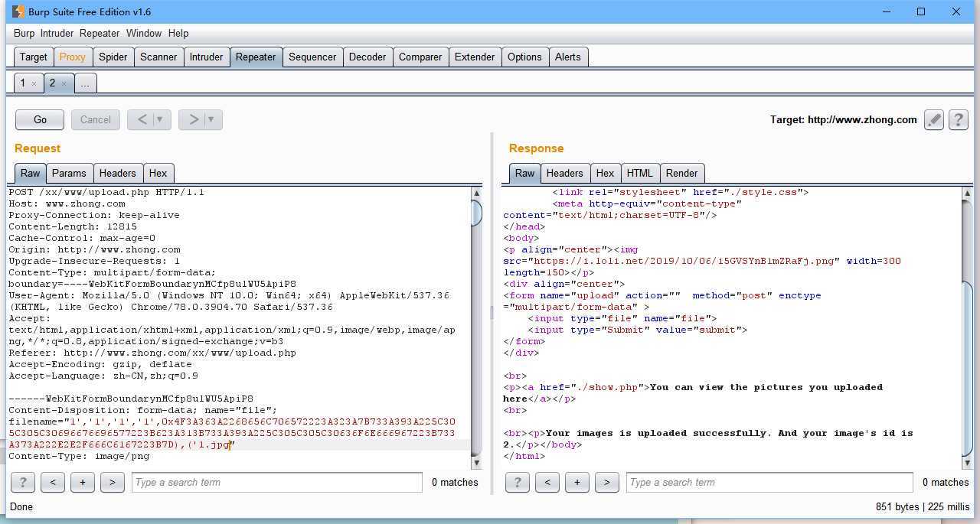
Task: Click '851 bytes | 225 millis' status text
Action: (922, 506)
